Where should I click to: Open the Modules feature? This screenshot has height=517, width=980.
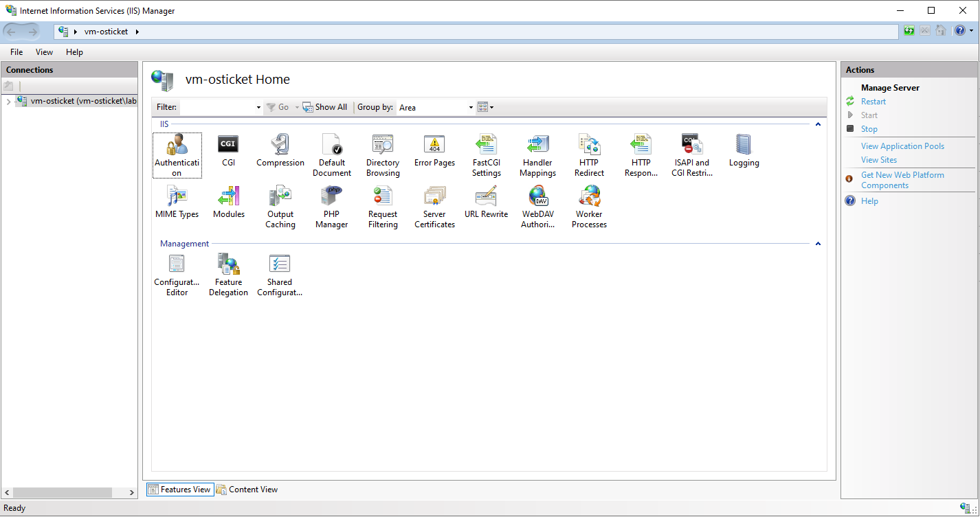click(229, 202)
